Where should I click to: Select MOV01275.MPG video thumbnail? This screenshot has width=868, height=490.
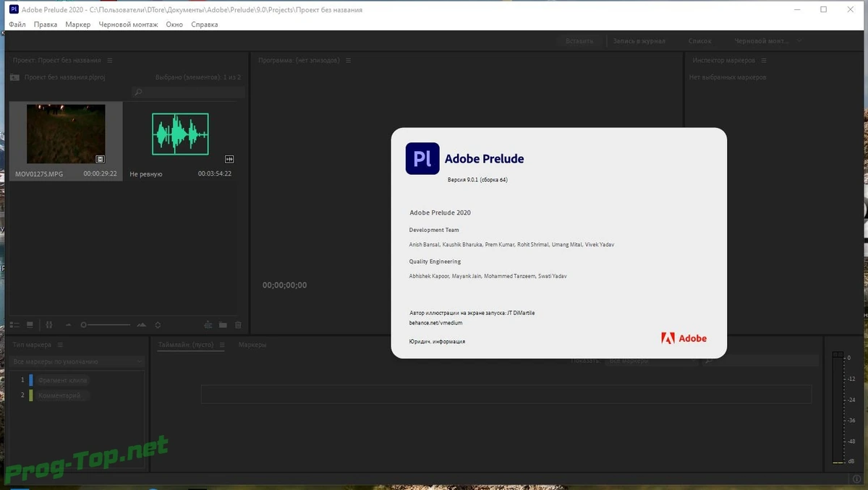coord(66,134)
